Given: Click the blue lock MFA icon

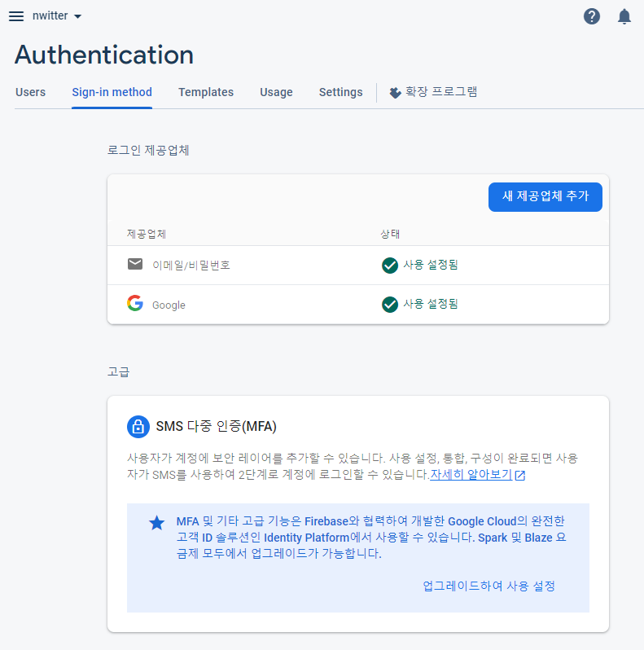Looking at the screenshot, I should click(x=138, y=427).
